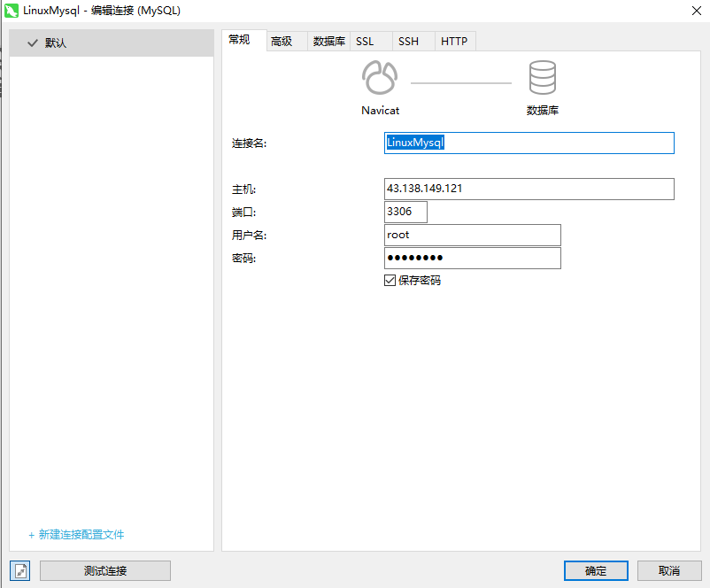Click the 端口 field showing 3306
The width and height of the screenshot is (710, 588).
point(405,212)
